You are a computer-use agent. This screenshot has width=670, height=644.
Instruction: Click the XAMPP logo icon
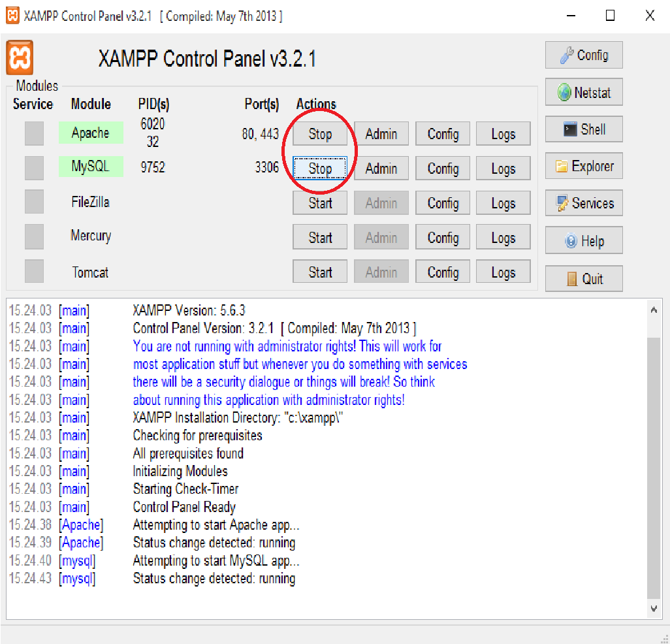[x=19, y=56]
